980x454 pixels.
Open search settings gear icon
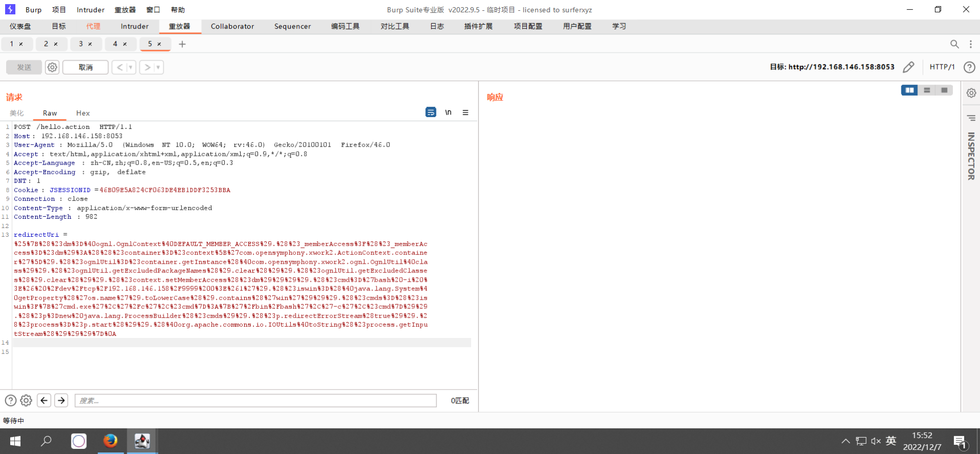[x=26, y=400]
